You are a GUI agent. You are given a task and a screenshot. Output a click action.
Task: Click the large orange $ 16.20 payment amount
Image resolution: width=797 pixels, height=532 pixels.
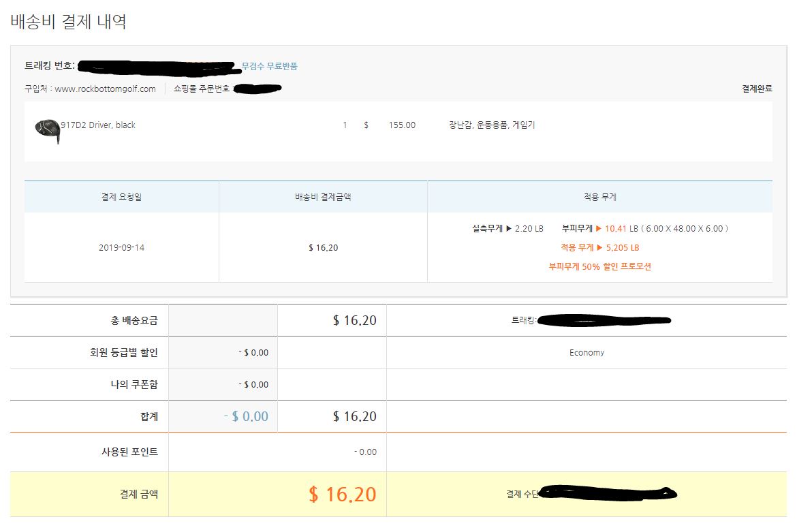342,495
